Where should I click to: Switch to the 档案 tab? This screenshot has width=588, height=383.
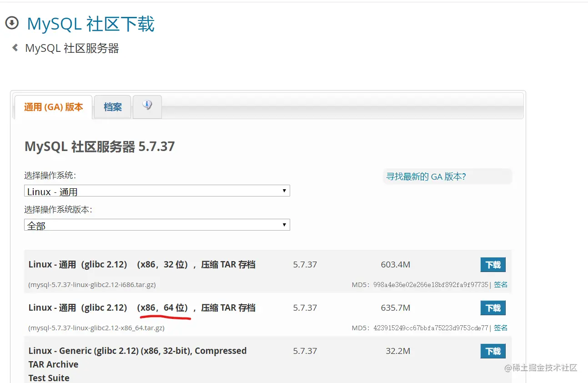(112, 107)
